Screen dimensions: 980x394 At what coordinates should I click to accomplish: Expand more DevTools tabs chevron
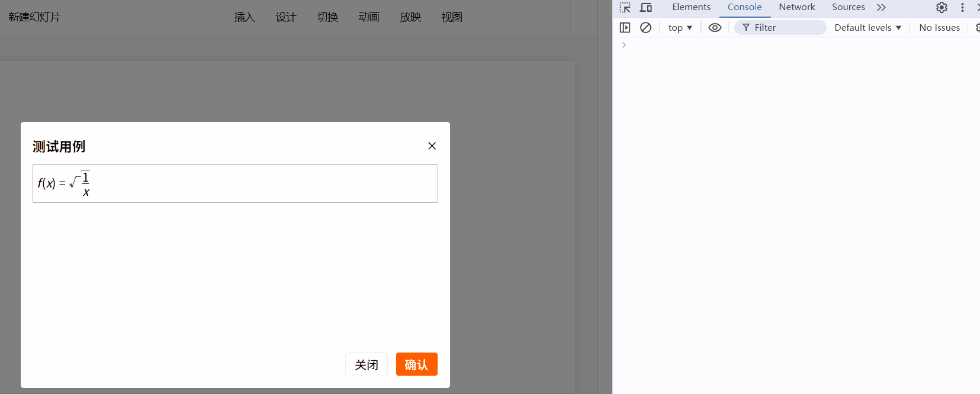point(881,8)
